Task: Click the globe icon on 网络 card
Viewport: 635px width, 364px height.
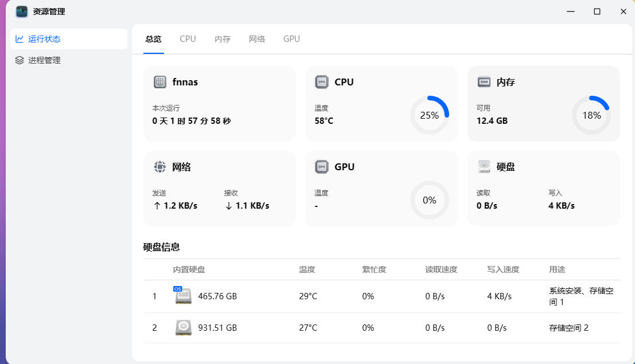Action: pos(160,166)
